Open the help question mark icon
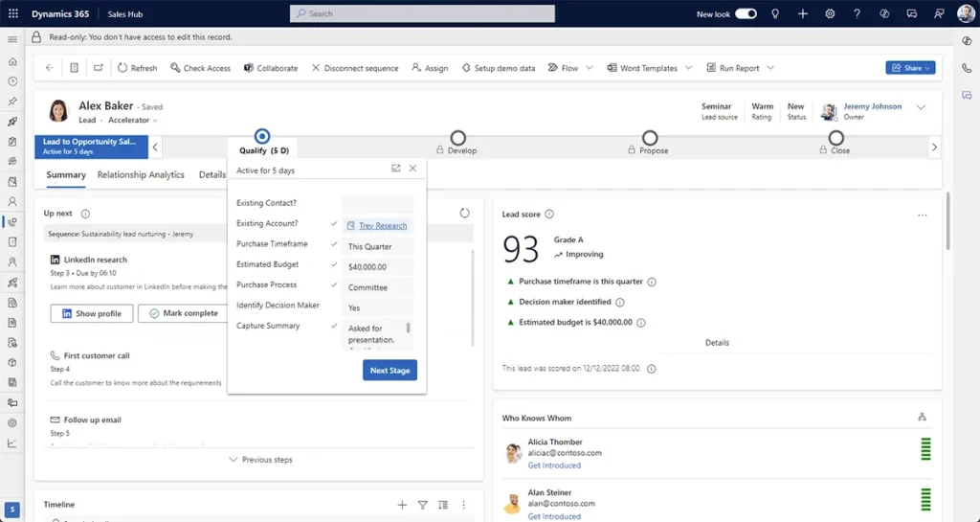Image resolution: width=980 pixels, height=522 pixels. [x=857, y=13]
